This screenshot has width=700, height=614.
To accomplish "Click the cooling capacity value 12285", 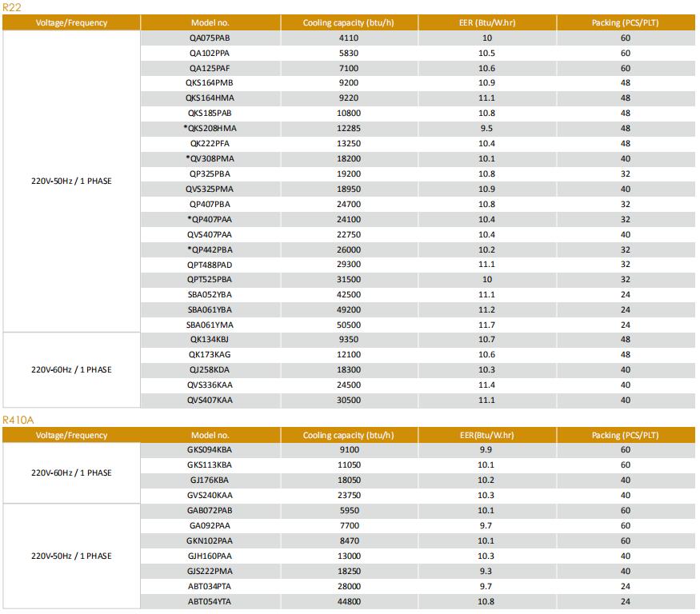I will point(348,128).
